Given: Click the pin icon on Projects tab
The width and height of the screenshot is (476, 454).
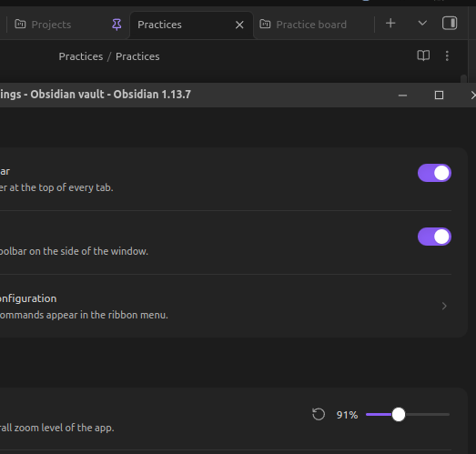Looking at the screenshot, I should [116, 25].
